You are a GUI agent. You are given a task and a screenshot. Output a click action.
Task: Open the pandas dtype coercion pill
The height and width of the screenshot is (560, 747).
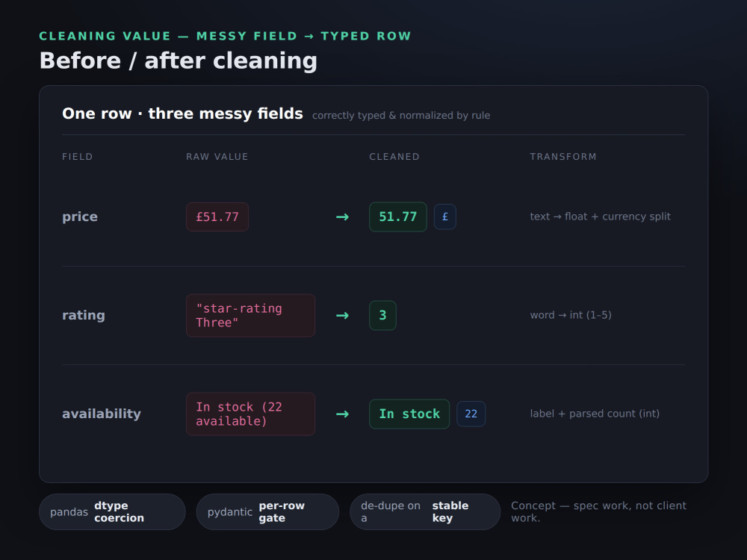pyautogui.click(x=112, y=512)
